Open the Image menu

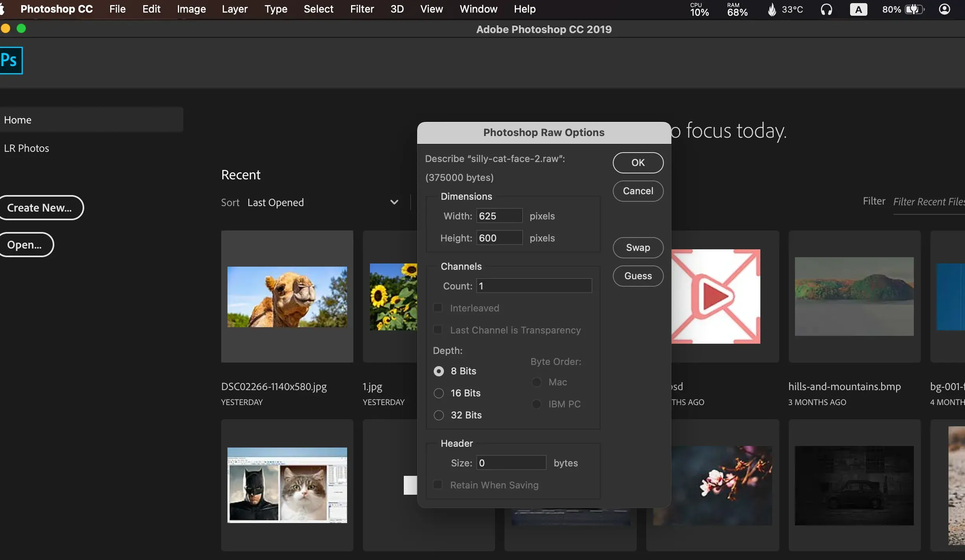pyautogui.click(x=191, y=9)
